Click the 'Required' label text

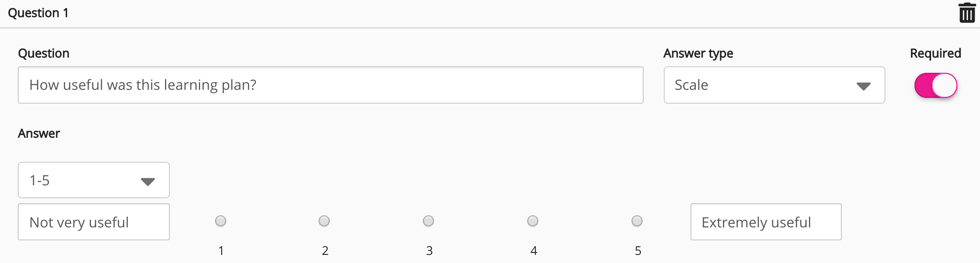point(935,53)
